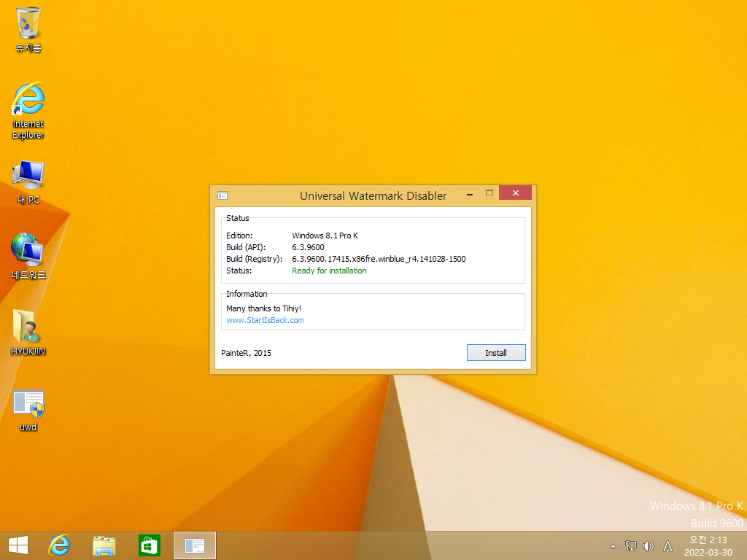Click the input language indicator A
This screenshot has height=560, width=747.
coord(668,546)
